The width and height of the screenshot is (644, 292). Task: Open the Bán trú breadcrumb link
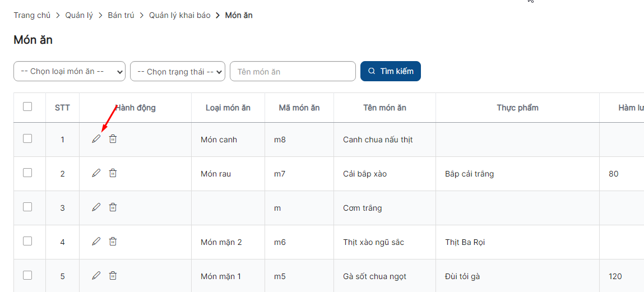(121, 15)
